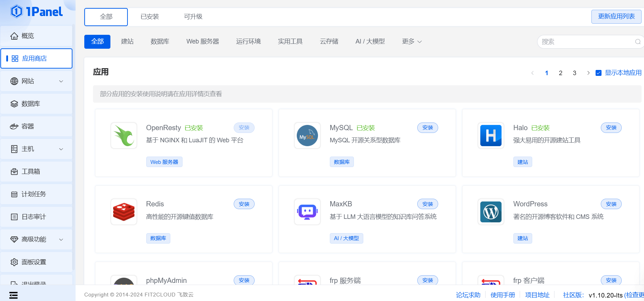Click the 主机 server icon
Screen dimensions: 644x301
pyautogui.click(x=14, y=149)
